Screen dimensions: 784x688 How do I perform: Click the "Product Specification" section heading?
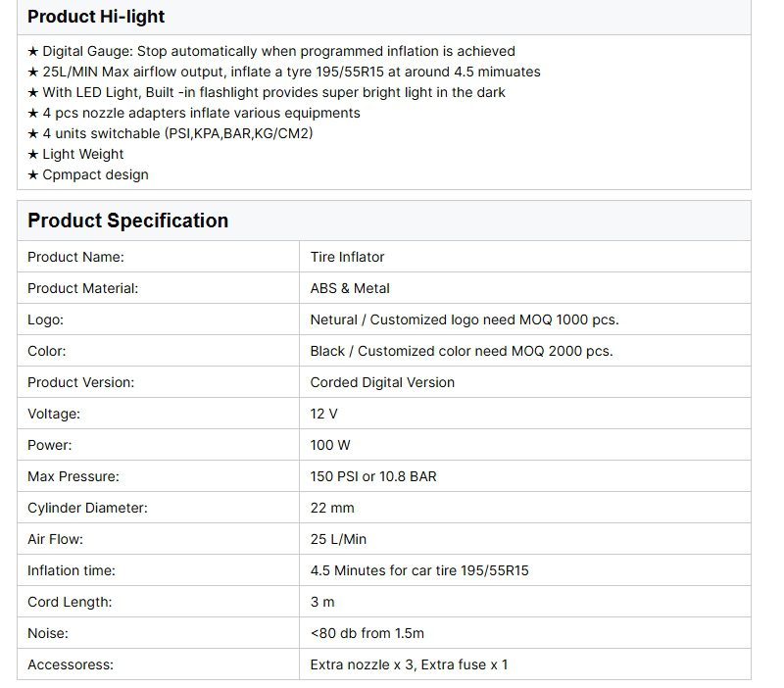click(x=127, y=221)
